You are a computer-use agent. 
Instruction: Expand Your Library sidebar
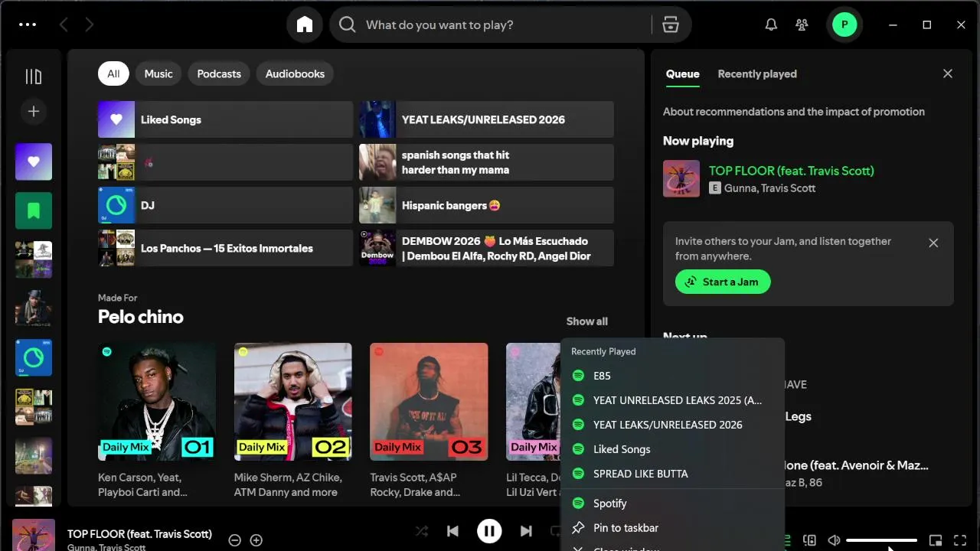(34, 77)
